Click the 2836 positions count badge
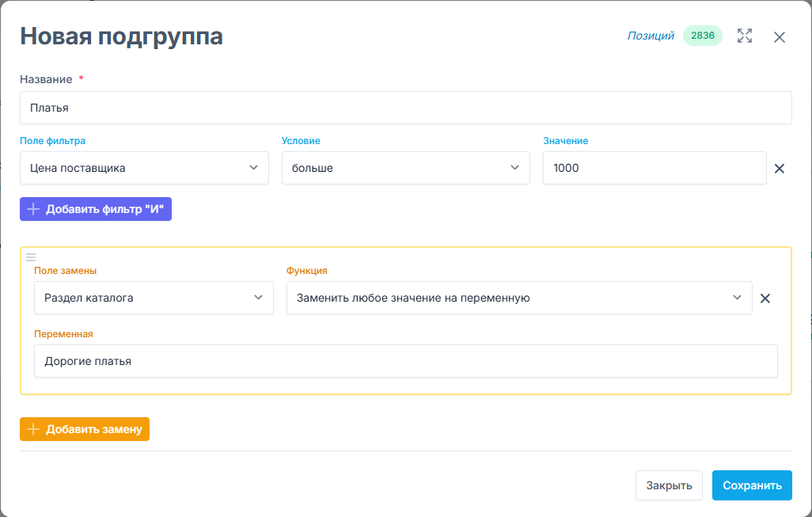Screen dimensions: 812x517 [x=702, y=36]
